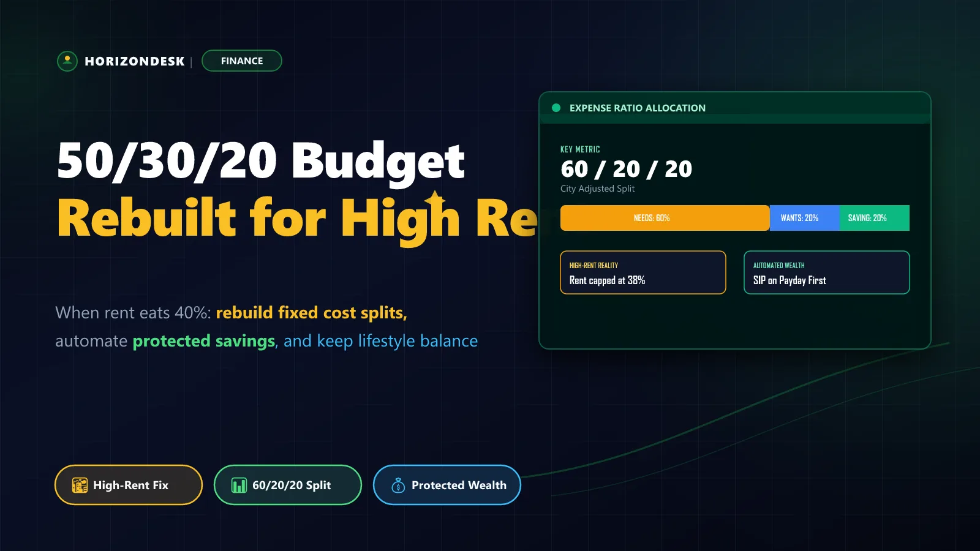Click the City Adjusted Split caption
The width and height of the screenshot is (980, 551).
click(x=597, y=189)
